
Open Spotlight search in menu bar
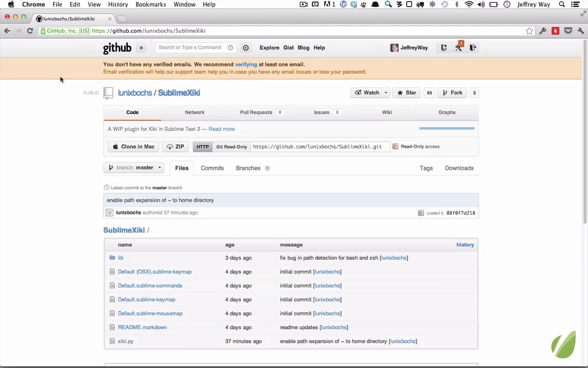tap(561, 5)
